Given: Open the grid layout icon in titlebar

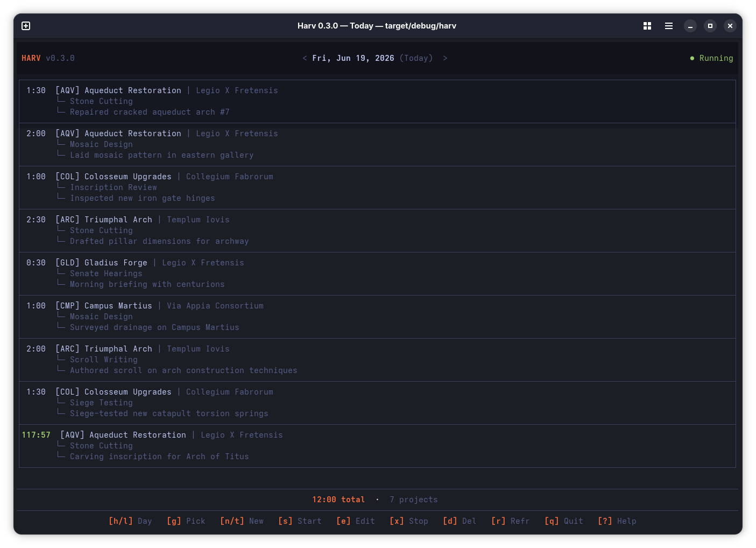Looking at the screenshot, I should pyautogui.click(x=647, y=26).
